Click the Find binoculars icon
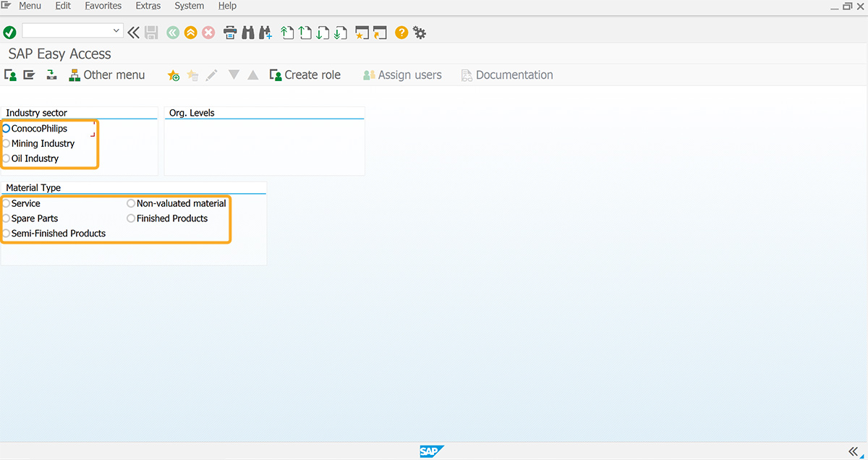868x460 pixels. [248, 33]
